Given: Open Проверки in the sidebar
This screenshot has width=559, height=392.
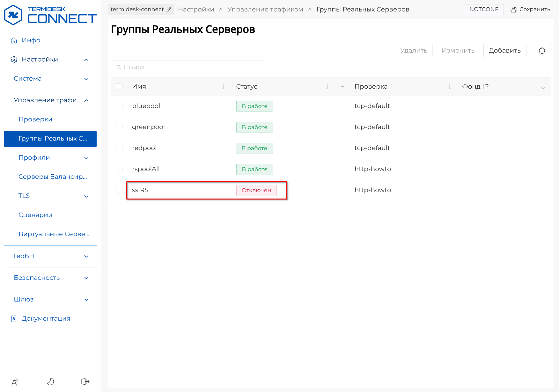Looking at the screenshot, I should (35, 120).
